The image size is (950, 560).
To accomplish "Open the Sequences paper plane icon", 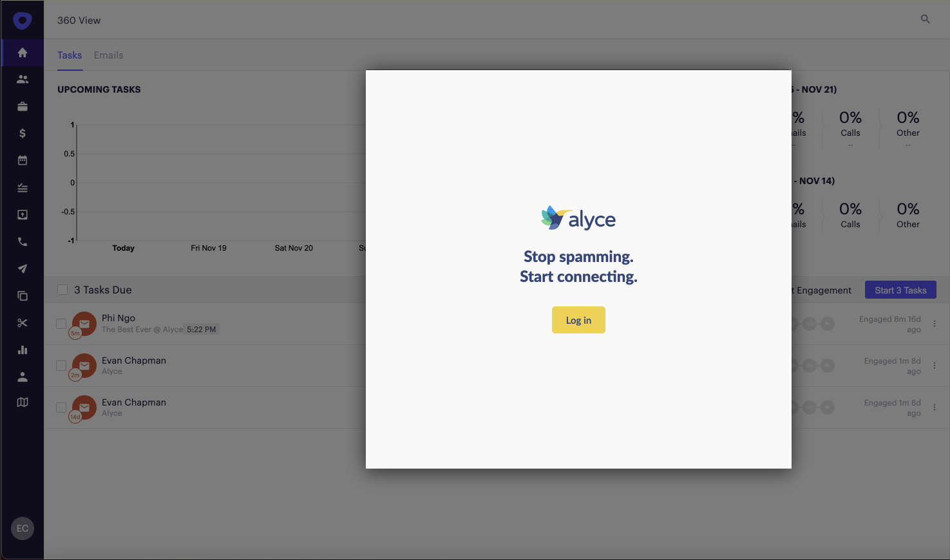I will 23,269.
